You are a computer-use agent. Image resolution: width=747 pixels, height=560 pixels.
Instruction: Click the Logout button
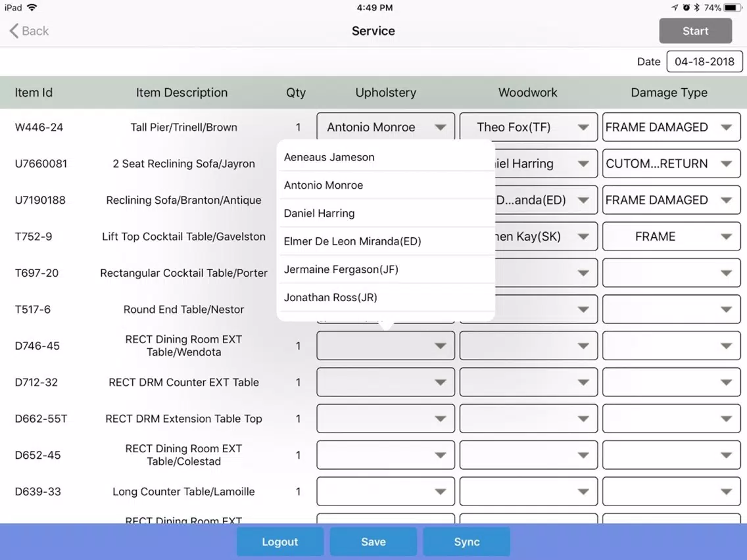tap(279, 542)
